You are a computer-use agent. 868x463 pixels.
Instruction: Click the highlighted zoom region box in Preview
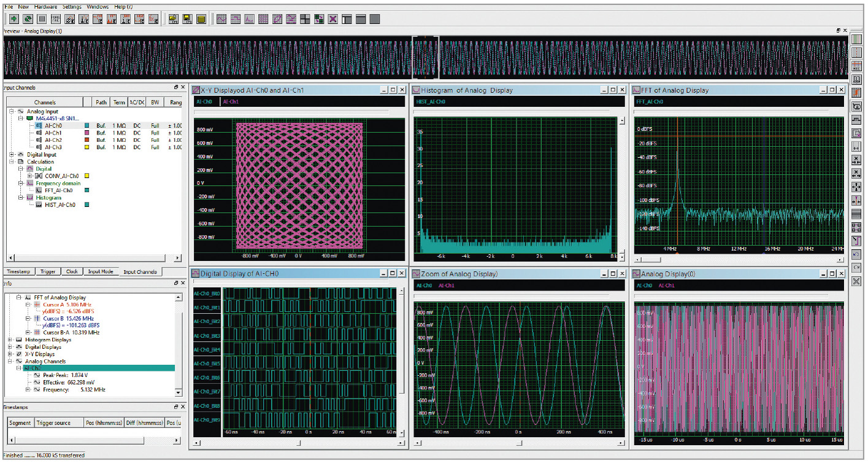(x=426, y=56)
